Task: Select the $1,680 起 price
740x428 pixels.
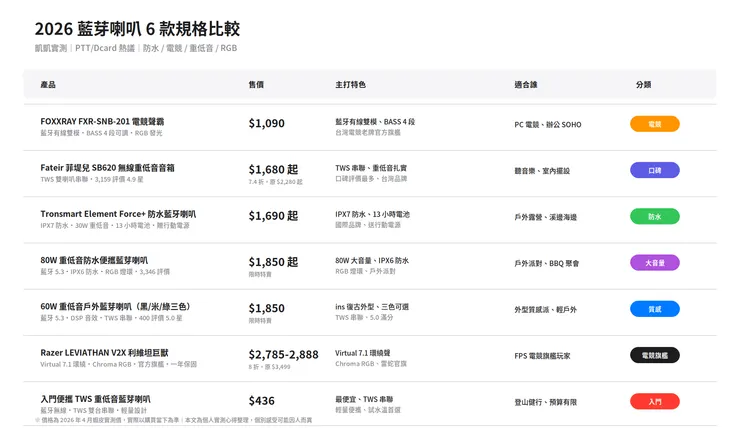Action: (x=273, y=169)
